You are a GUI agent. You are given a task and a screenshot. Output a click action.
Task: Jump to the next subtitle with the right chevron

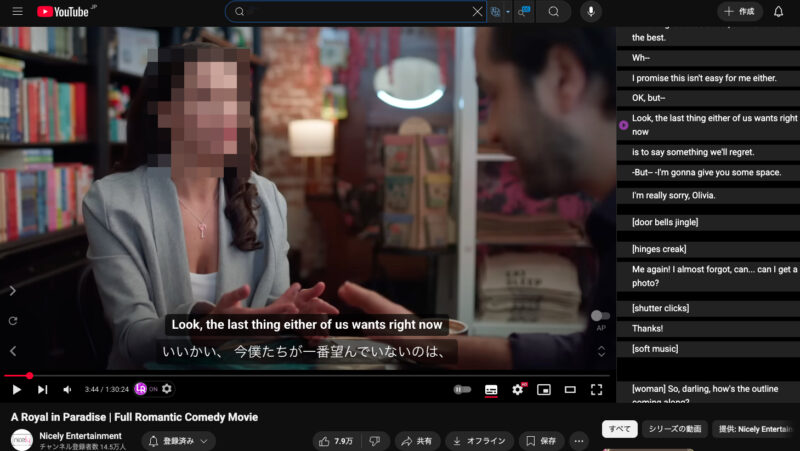[13, 291]
